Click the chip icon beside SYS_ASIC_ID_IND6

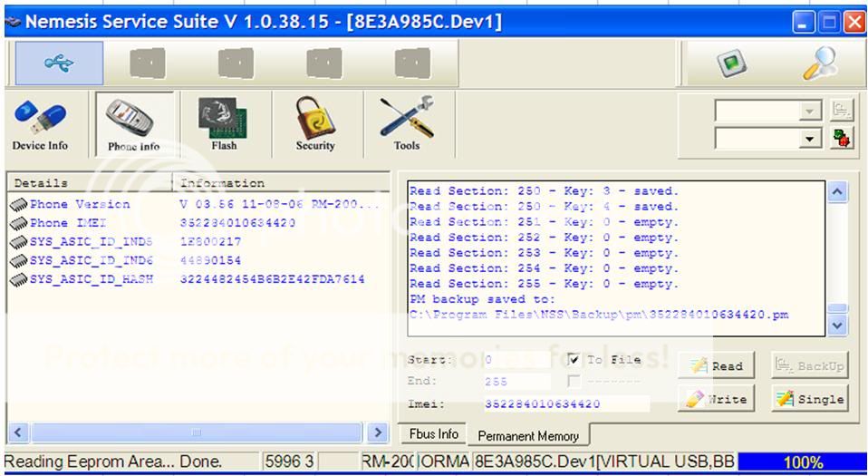click(18, 260)
